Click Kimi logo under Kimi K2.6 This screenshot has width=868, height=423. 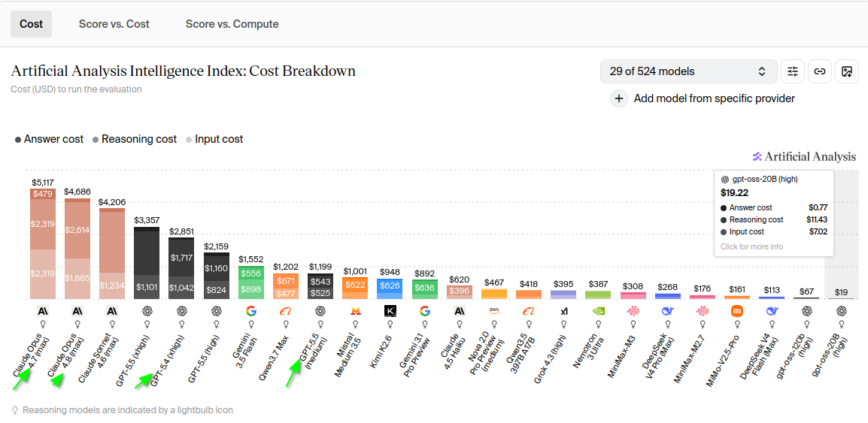[x=390, y=311]
